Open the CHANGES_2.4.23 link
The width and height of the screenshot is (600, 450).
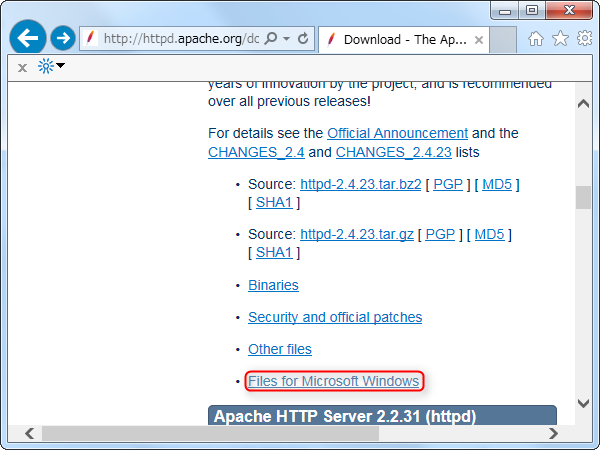pyautogui.click(x=393, y=152)
